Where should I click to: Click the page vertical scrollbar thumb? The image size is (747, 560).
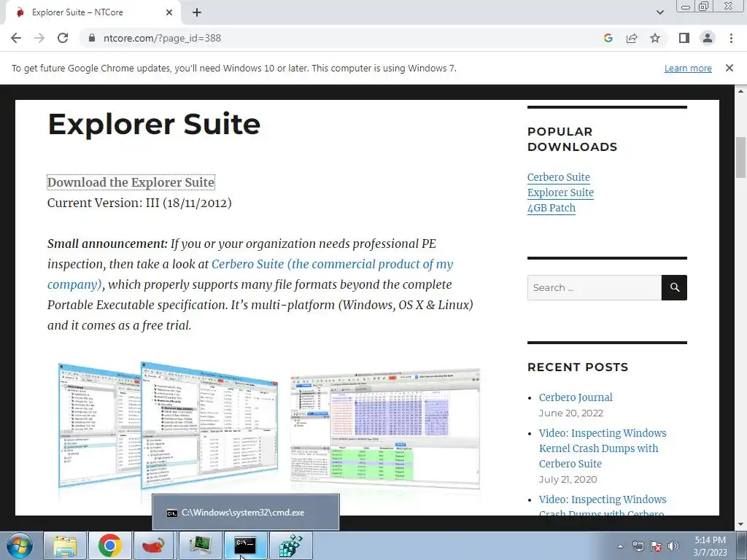(741, 157)
